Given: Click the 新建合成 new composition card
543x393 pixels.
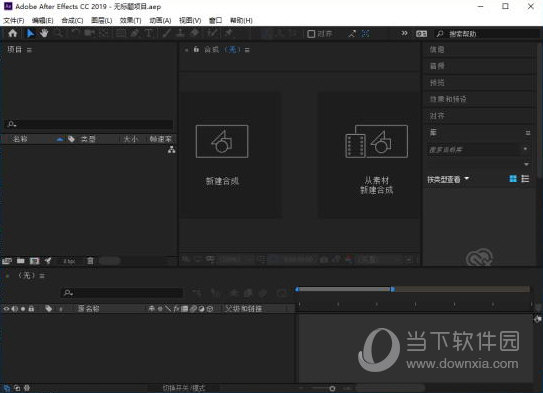Looking at the screenshot, I should pos(230,155).
